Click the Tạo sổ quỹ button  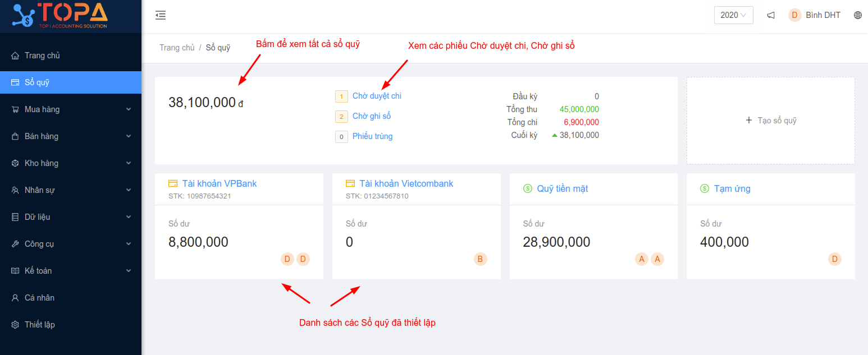pos(770,121)
